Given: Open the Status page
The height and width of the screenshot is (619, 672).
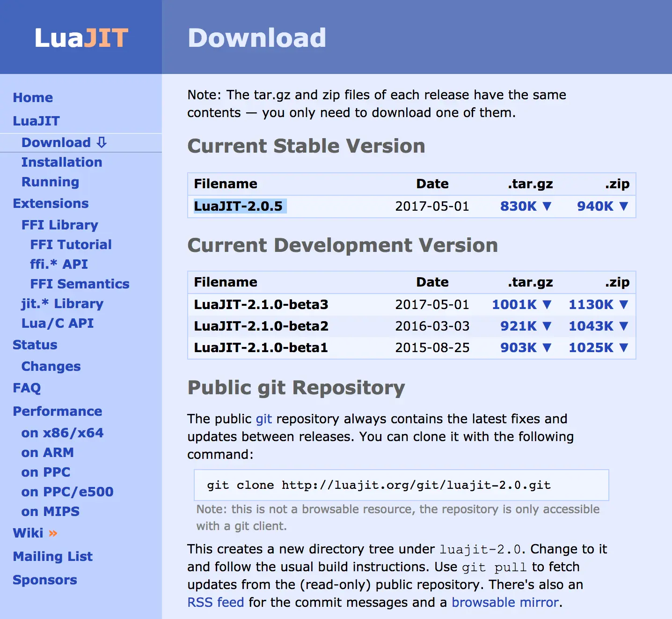Looking at the screenshot, I should coord(35,345).
